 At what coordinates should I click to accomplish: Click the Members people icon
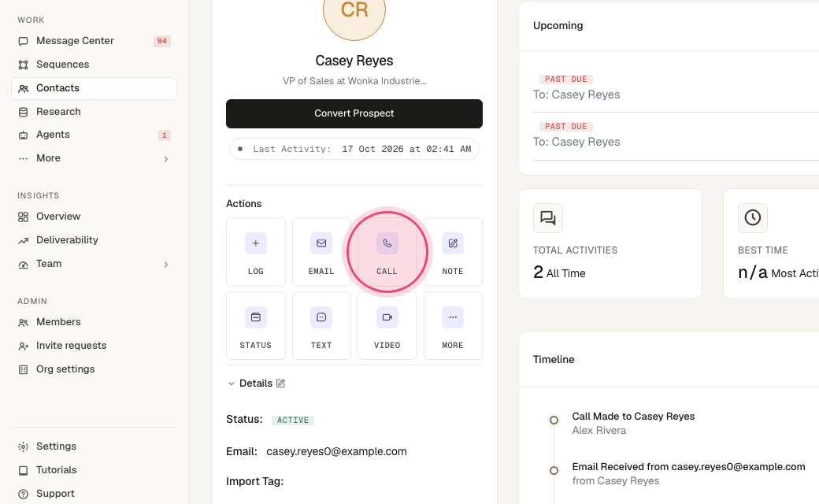(23, 323)
